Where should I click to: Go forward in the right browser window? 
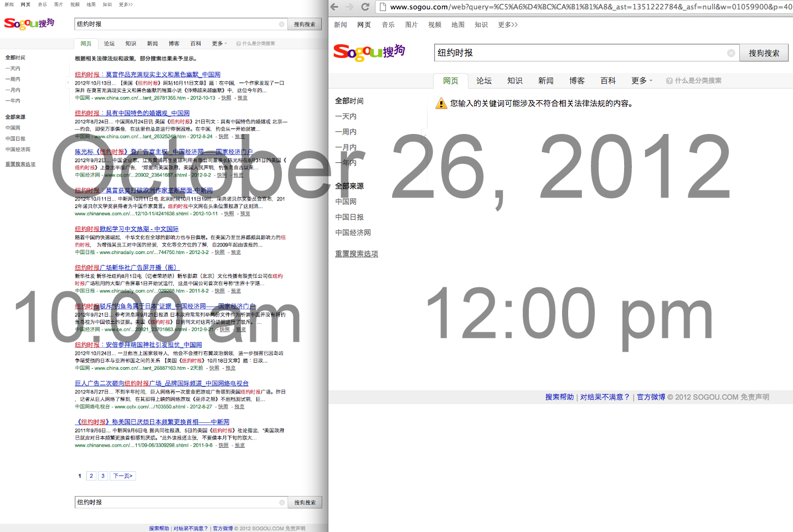(x=349, y=7)
